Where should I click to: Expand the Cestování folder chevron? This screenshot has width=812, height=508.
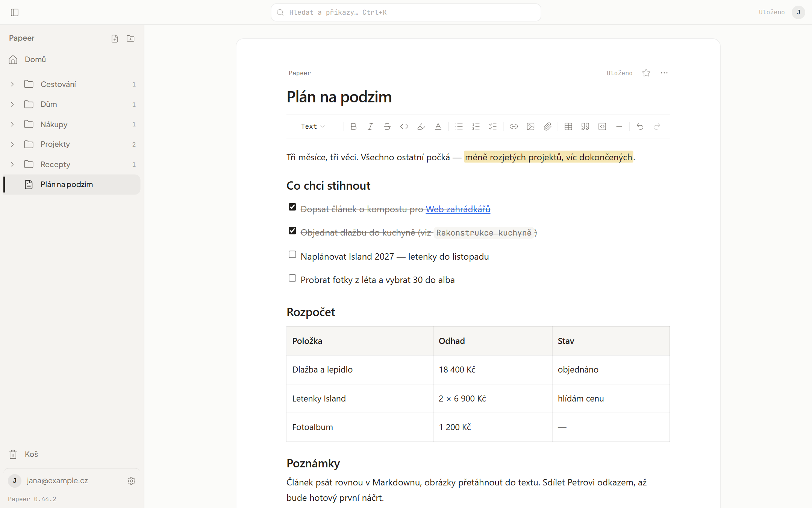coord(12,84)
